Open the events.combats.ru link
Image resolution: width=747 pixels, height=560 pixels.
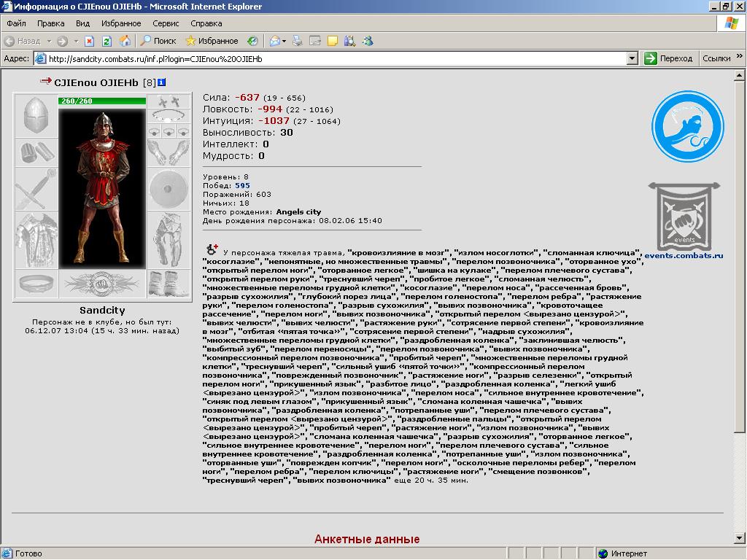coord(684,256)
